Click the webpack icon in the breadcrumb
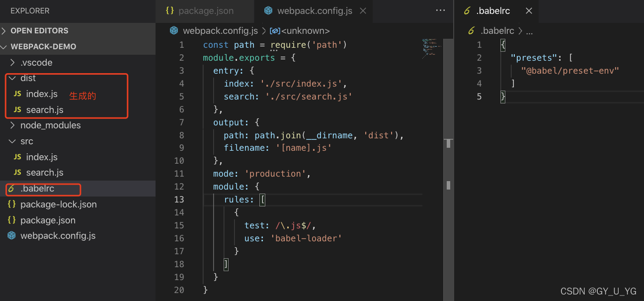Viewport: 644px width, 301px height. [x=174, y=31]
